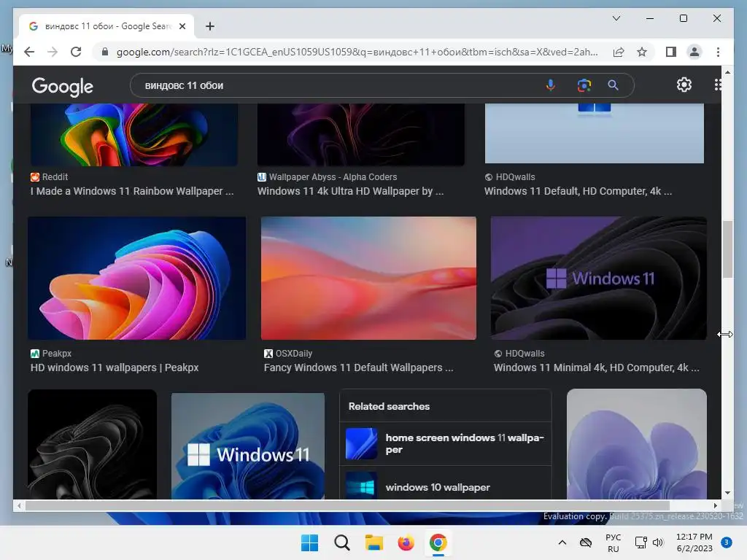Launch File Explorer from taskbar
747x560 pixels.
[374, 542]
